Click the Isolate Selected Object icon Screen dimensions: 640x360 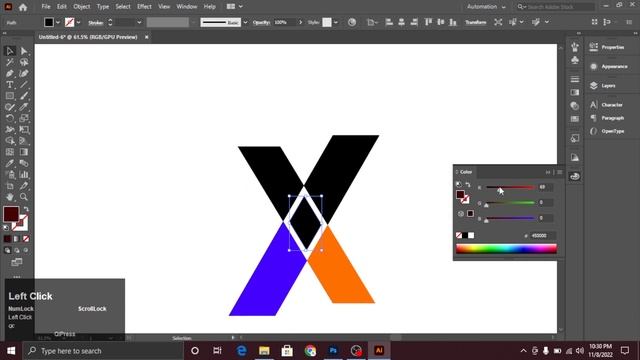coord(498,22)
